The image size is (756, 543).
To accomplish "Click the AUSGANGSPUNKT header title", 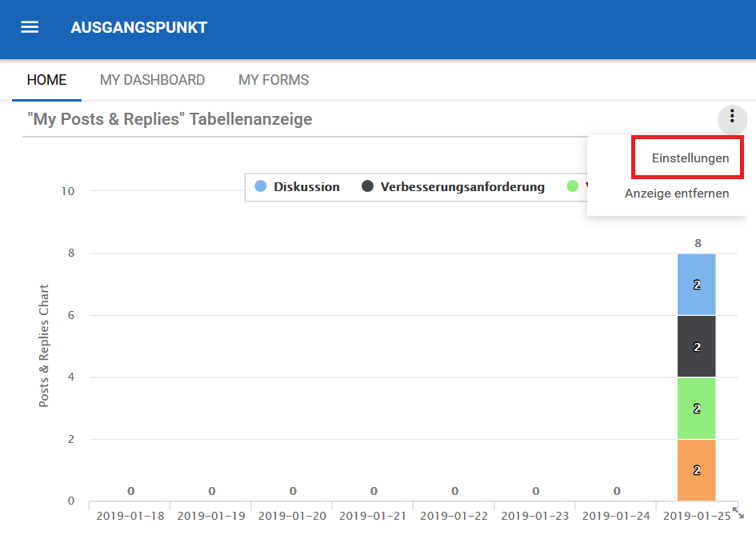I will (x=139, y=27).
